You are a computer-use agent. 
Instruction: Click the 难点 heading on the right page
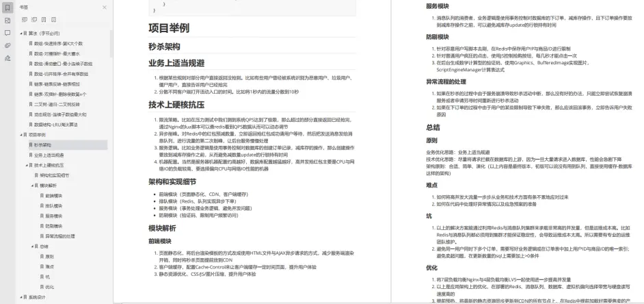point(431,186)
